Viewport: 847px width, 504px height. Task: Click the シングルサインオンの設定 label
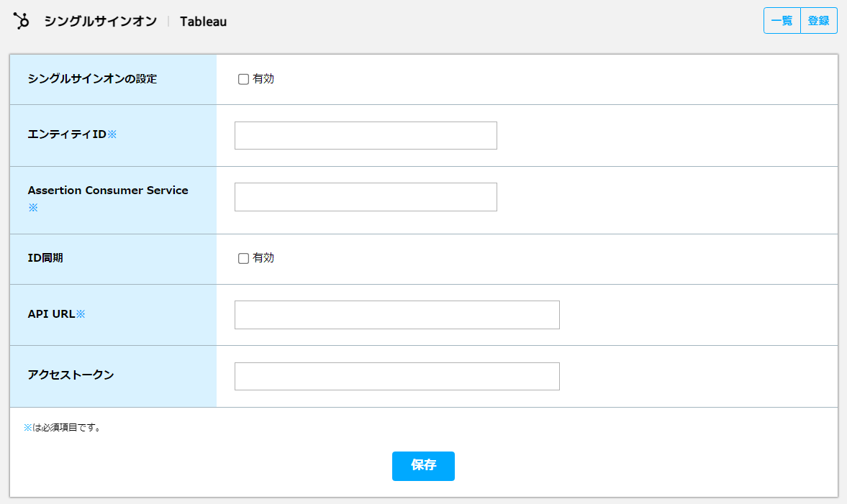[92, 79]
